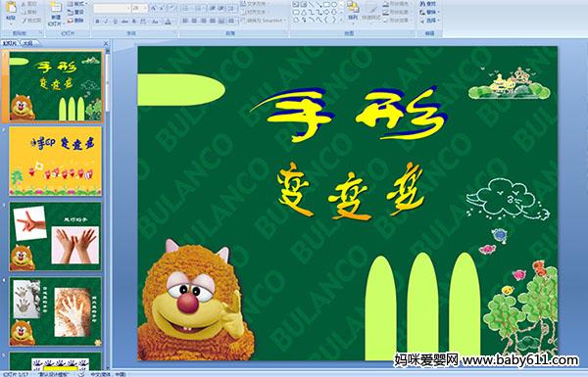
Task: Click the Arrange objects icon
Action: (353, 10)
